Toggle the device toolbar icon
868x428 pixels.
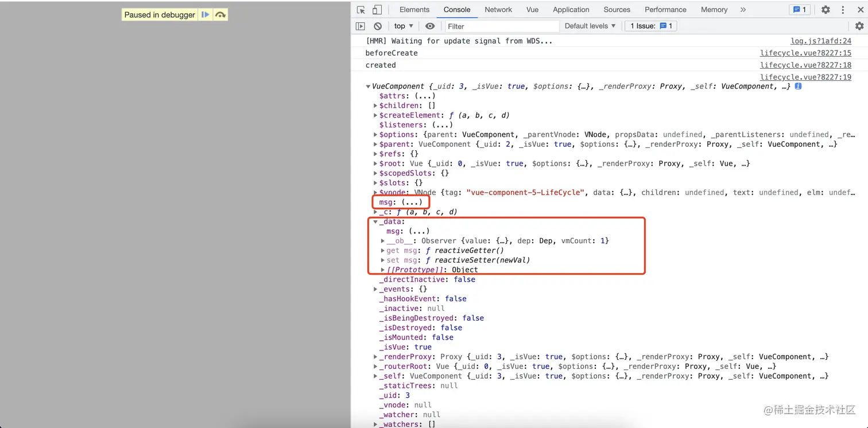pyautogui.click(x=377, y=10)
